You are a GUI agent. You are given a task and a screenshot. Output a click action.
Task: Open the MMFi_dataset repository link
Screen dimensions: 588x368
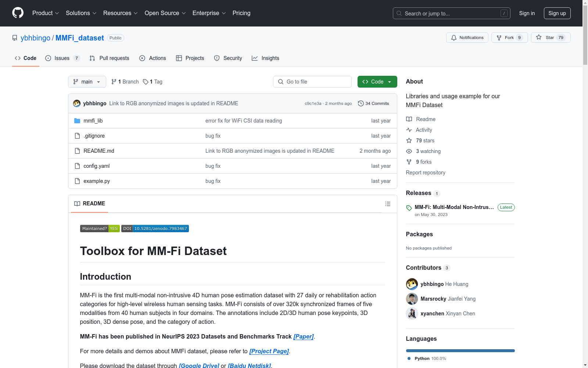[x=80, y=38]
